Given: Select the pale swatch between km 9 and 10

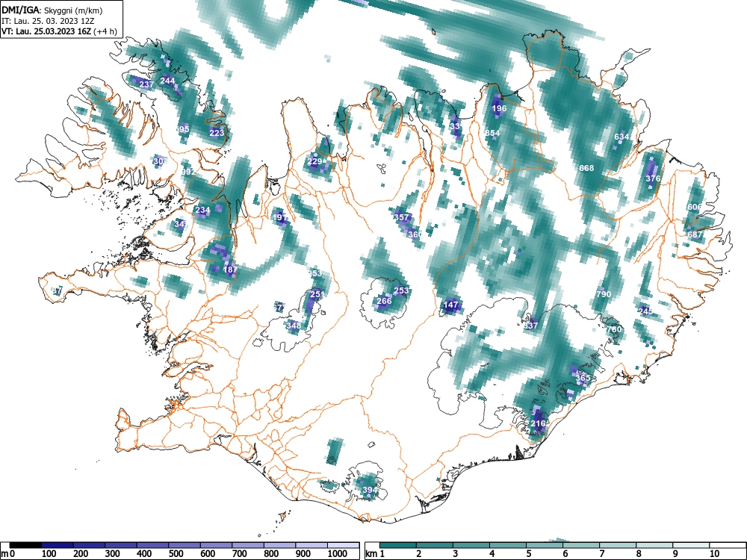Looking at the screenshot, I should point(691,545).
